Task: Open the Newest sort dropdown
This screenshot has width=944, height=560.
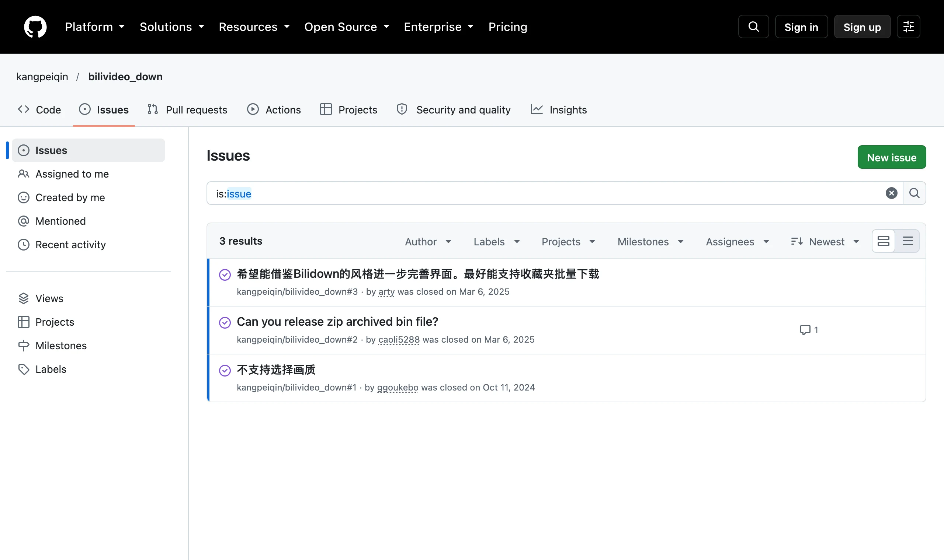Action: pyautogui.click(x=825, y=242)
